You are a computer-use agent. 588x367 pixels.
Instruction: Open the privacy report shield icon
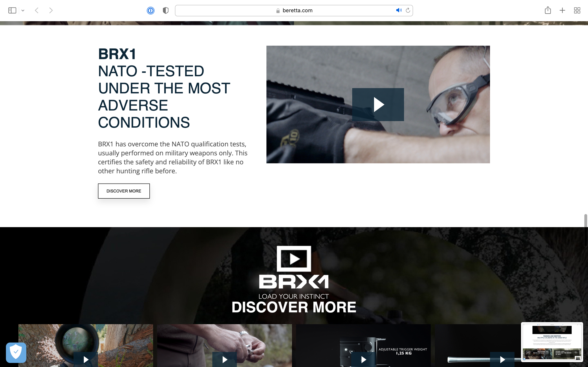pos(165,10)
